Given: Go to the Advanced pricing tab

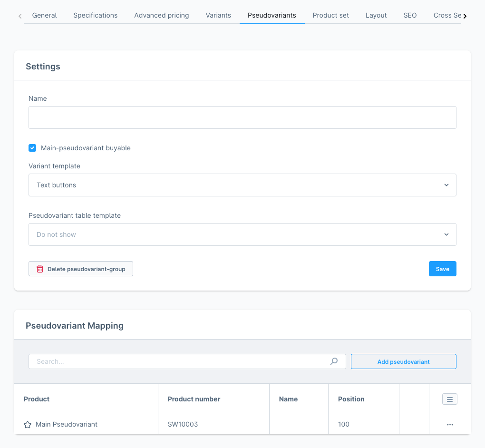Looking at the screenshot, I should pos(162,16).
